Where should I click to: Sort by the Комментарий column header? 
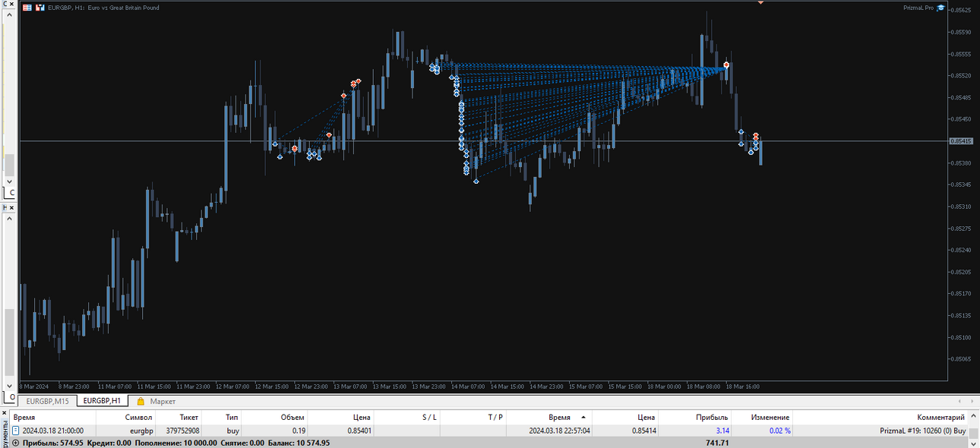point(881,418)
